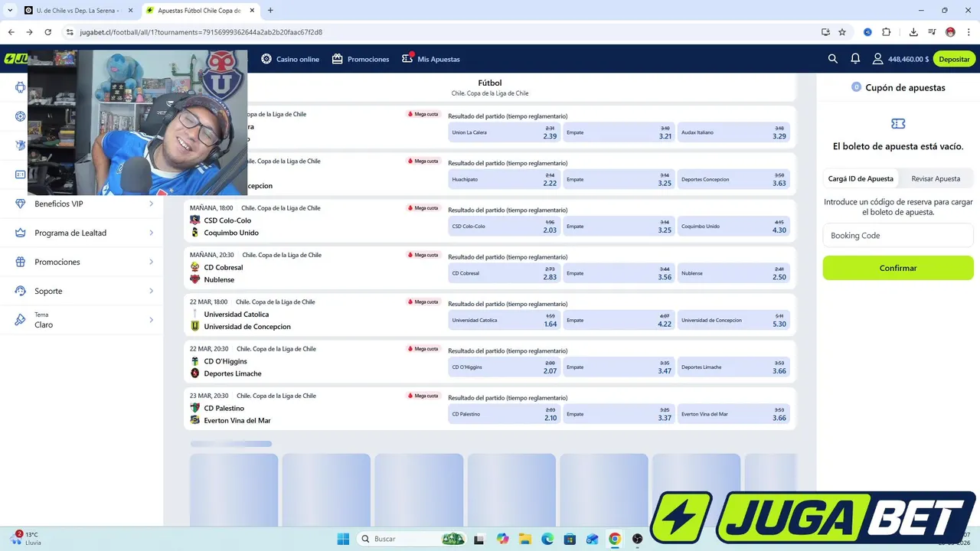Click the account balance 448,460.00 $

908,59
